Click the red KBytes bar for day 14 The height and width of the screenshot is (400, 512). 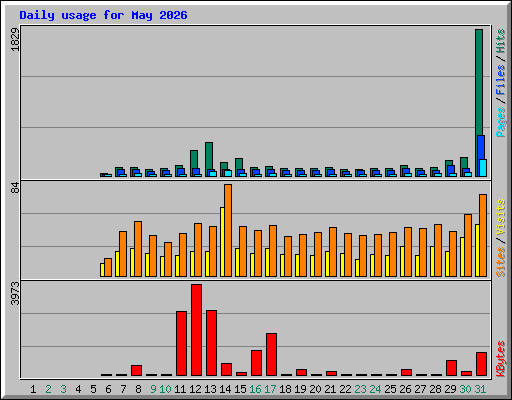pos(226,370)
